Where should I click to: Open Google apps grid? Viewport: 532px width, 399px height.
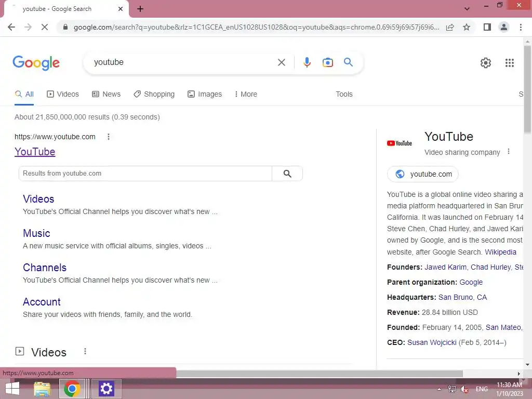pyautogui.click(x=510, y=63)
